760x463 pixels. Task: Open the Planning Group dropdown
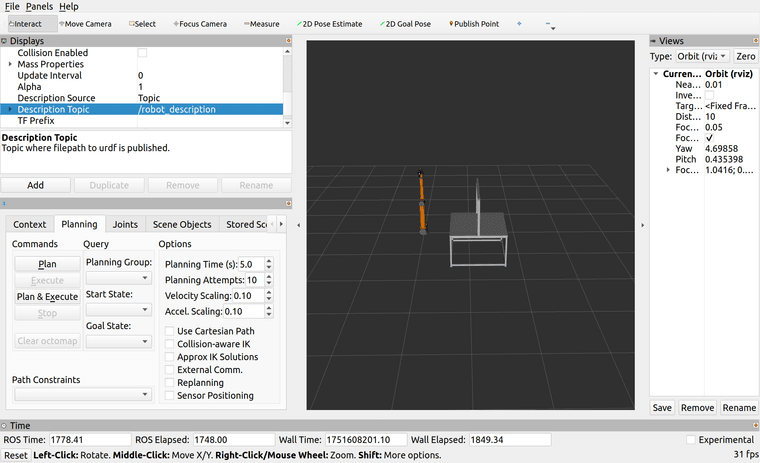(119, 278)
